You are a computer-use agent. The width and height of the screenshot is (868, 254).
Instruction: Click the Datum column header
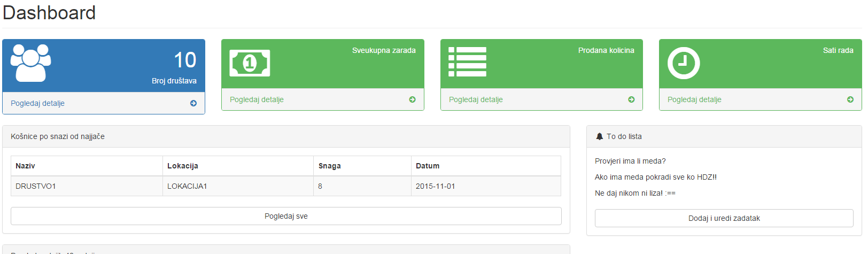(428, 166)
